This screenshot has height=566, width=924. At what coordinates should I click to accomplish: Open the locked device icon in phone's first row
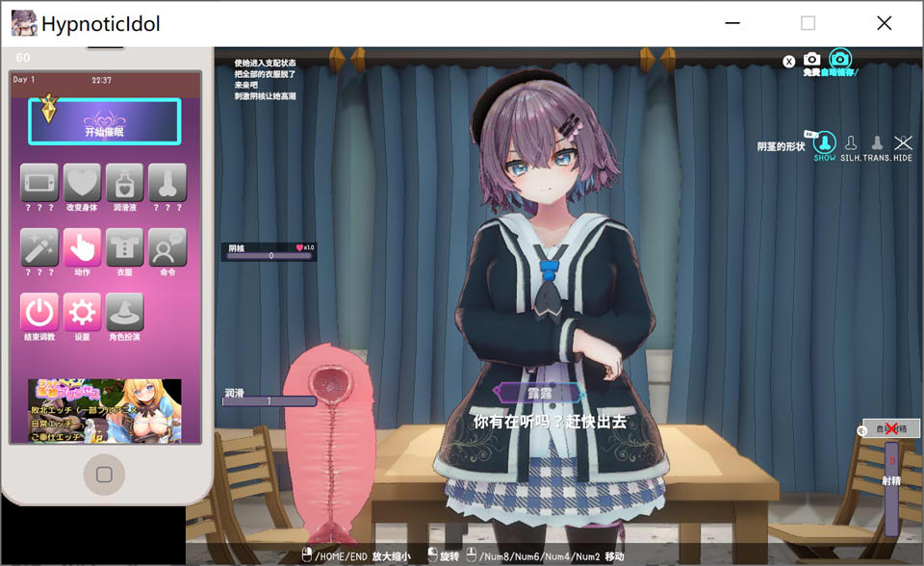[x=39, y=183]
